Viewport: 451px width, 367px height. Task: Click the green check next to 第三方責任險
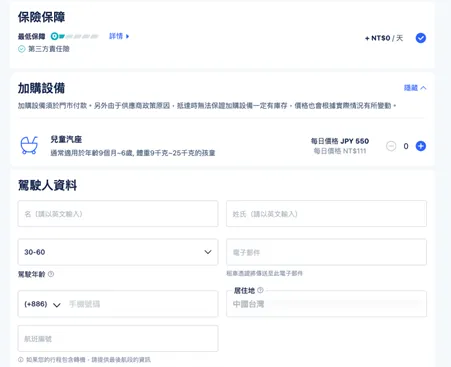point(22,49)
